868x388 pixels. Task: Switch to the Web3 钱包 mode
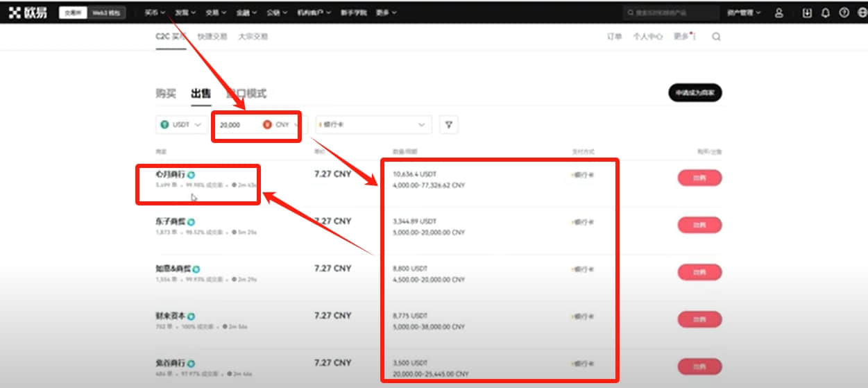point(106,12)
